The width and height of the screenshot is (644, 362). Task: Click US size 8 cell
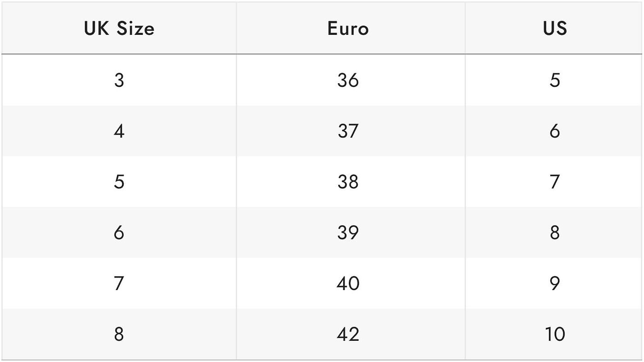(x=555, y=233)
